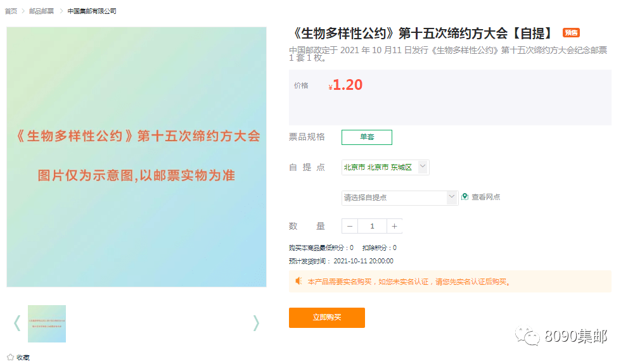Click the orange speaker notice icon
The width and height of the screenshot is (628, 364).
tap(298, 281)
